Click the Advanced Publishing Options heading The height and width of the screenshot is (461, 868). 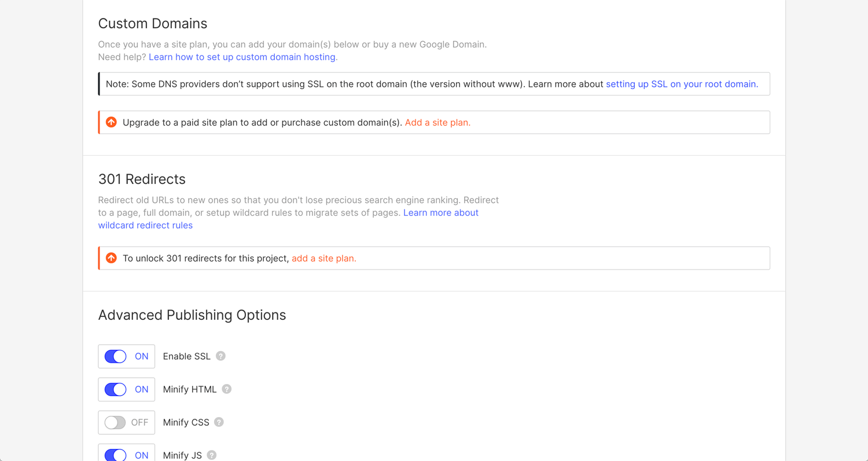tap(192, 315)
